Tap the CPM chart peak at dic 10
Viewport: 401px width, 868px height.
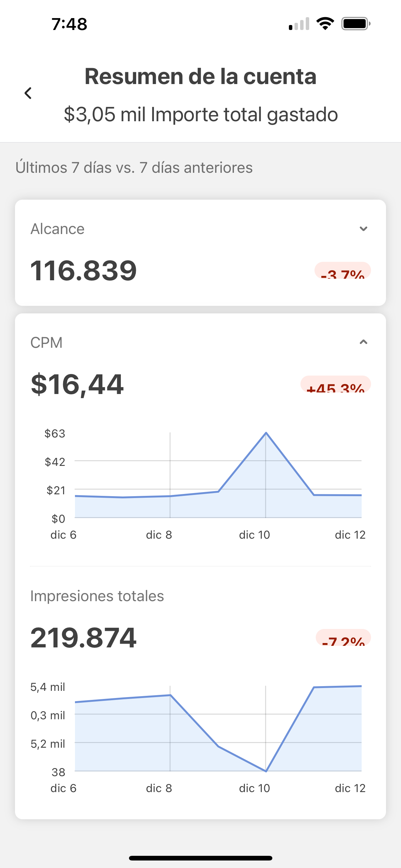tap(266, 433)
